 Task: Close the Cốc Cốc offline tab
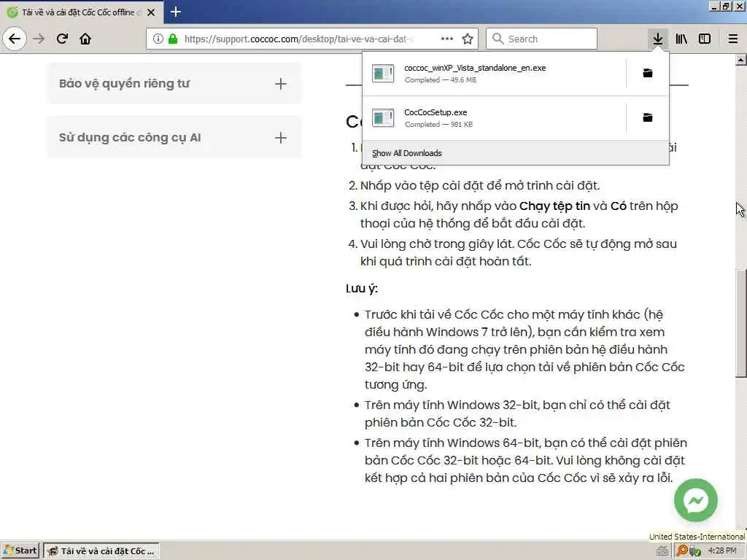point(151,12)
